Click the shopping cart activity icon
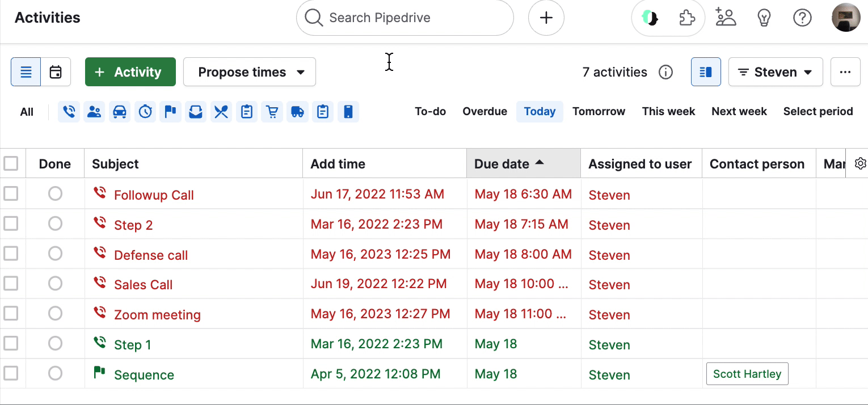Image resolution: width=868 pixels, height=405 pixels. [272, 112]
